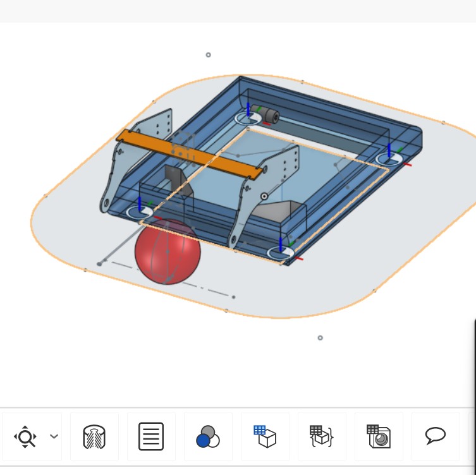This screenshot has height=475, width=476.
Task: Click the mate connector beside the roller
Action: (248, 118)
